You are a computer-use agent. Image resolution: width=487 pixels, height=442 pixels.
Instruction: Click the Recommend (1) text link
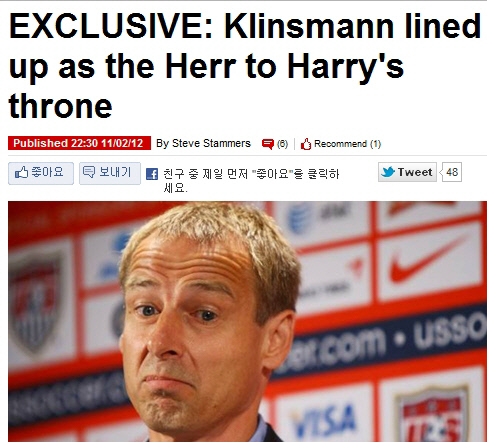point(348,144)
